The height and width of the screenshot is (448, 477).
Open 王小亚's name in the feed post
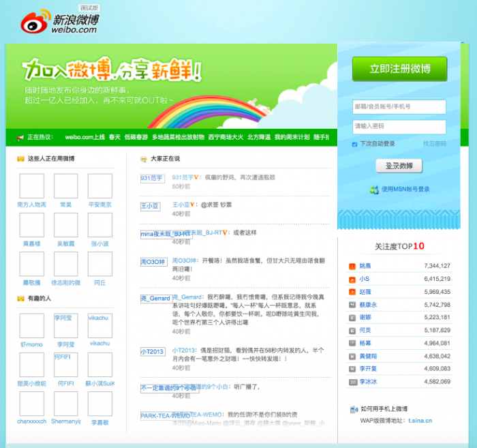(181, 205)
